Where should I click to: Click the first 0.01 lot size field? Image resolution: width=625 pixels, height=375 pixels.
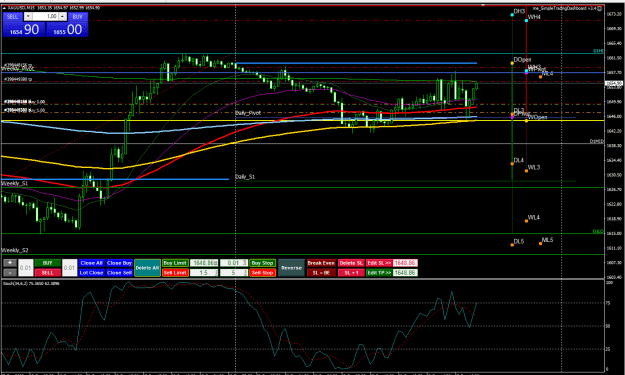pos(26,268)
